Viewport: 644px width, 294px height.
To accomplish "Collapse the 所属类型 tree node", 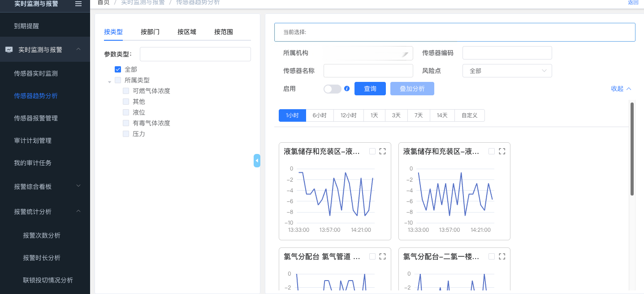I will click(x=109, y=81).
